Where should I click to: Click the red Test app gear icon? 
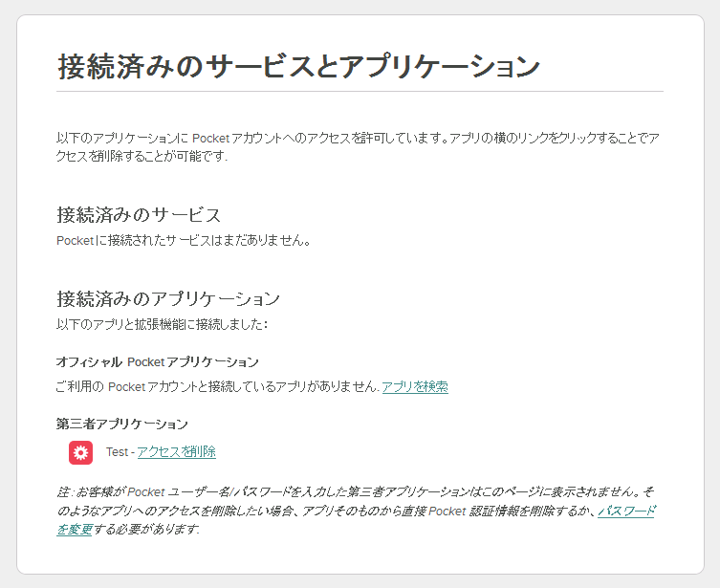point(81,452)
